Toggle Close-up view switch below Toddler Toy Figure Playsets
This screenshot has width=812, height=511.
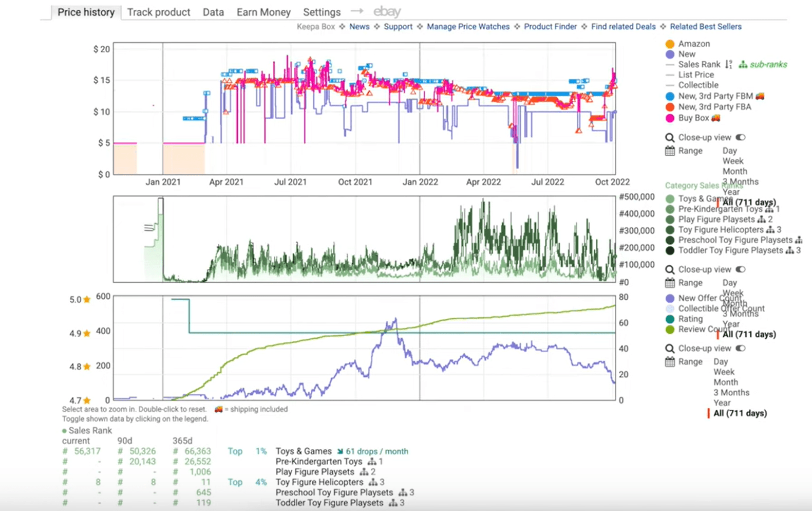point(740,269)
